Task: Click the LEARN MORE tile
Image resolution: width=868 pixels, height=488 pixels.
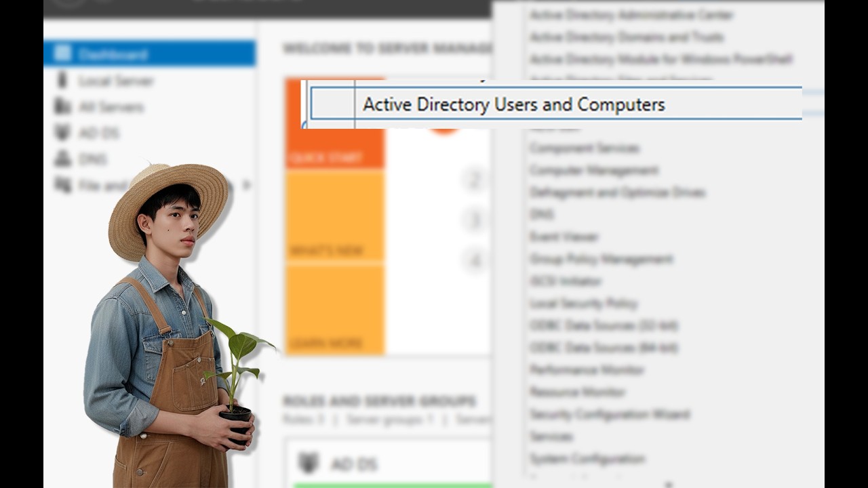Action: tap(335, 309)
